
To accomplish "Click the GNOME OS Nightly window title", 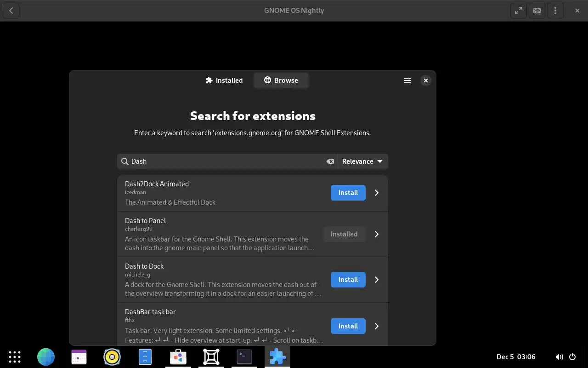I will tap(294, 11).
